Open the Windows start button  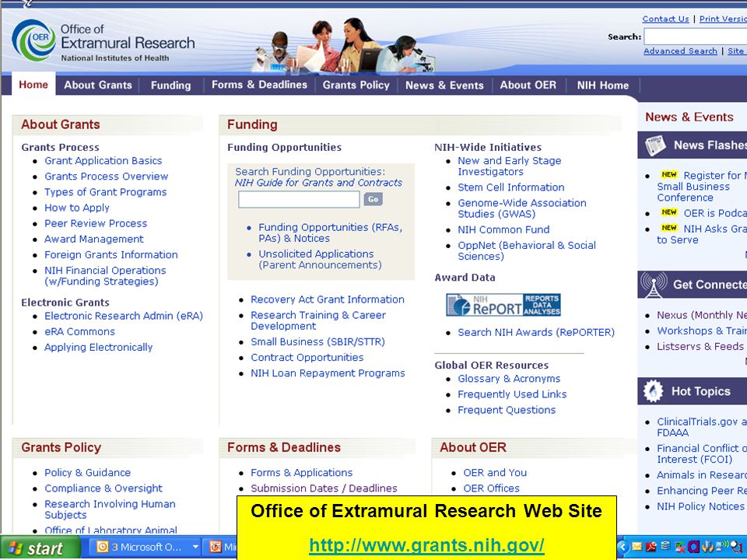coord(40,548)
